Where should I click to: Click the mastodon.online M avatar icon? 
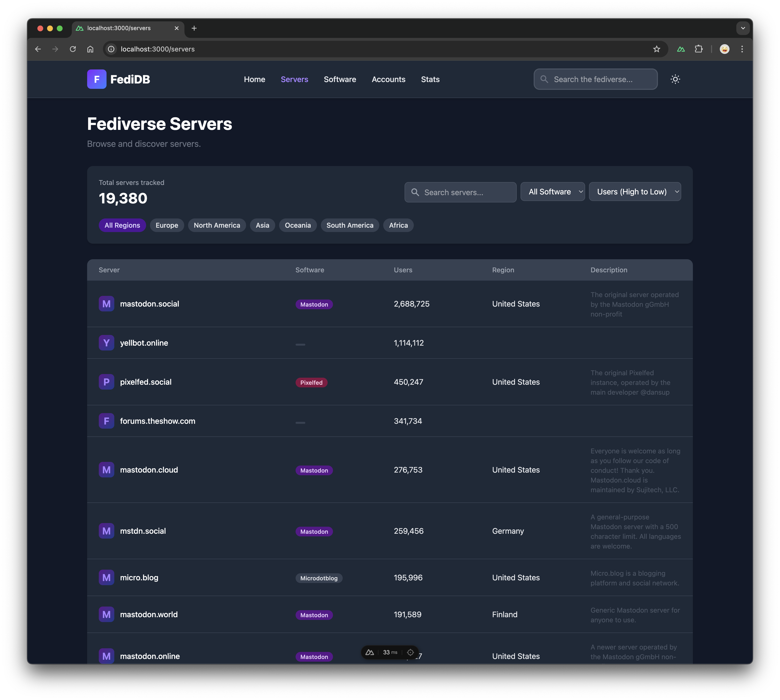pyautogui.click(x=106, y=656)
